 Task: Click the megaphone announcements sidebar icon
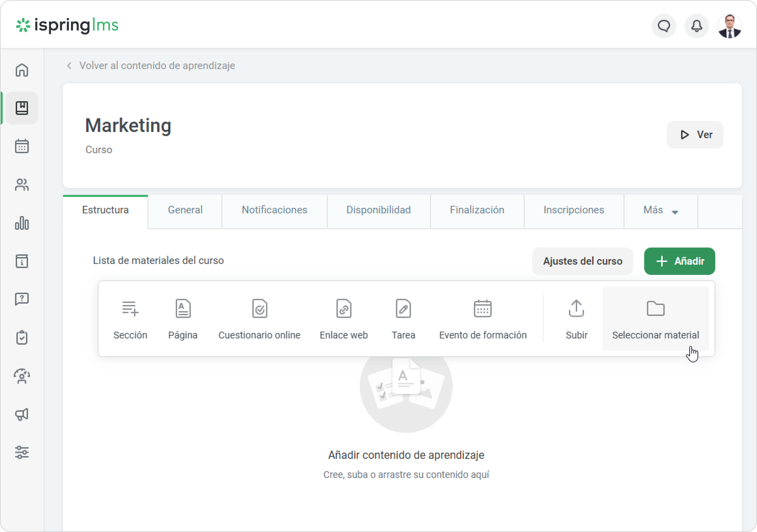point(22,414)
